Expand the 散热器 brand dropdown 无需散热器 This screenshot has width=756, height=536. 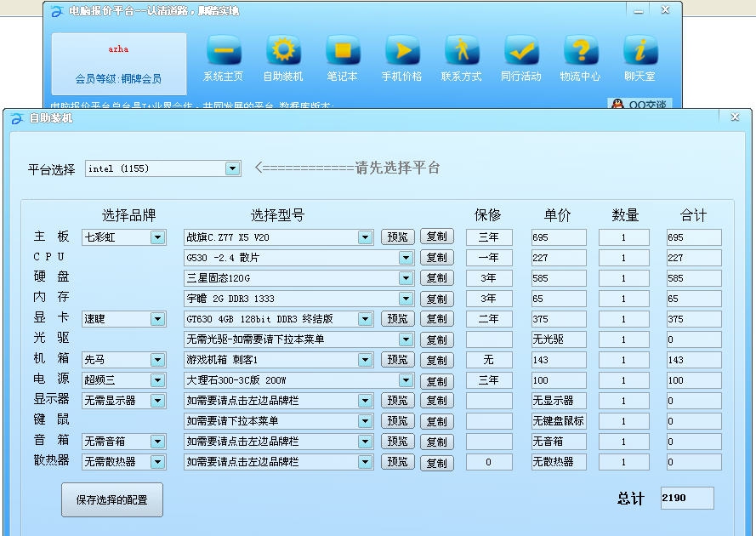click(157, 462)
